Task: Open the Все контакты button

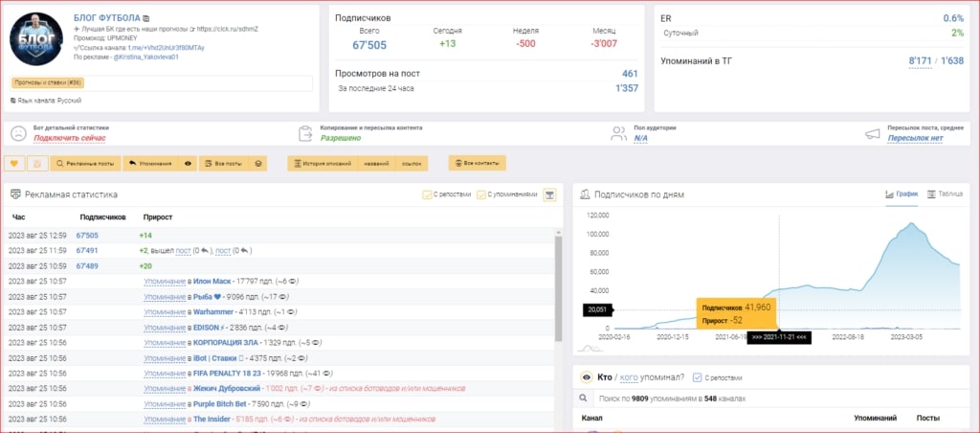Action: pyautogui.click(x=477, y=163)
